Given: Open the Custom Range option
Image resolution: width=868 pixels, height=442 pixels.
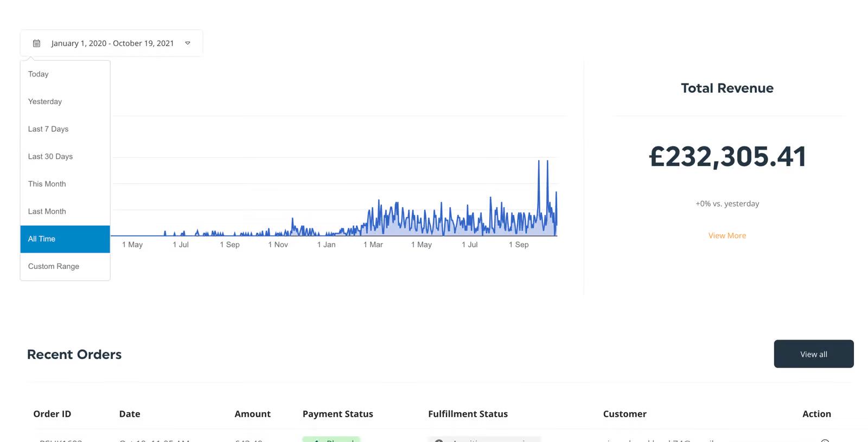Looking at the screenshot, I should (x=54, y=266).
